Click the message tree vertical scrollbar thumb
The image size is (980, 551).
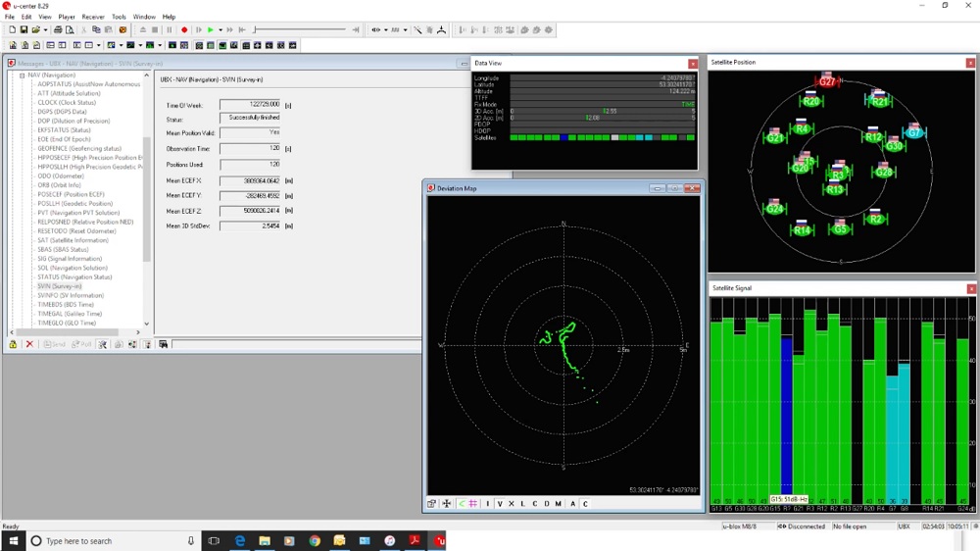pos(147,198)
